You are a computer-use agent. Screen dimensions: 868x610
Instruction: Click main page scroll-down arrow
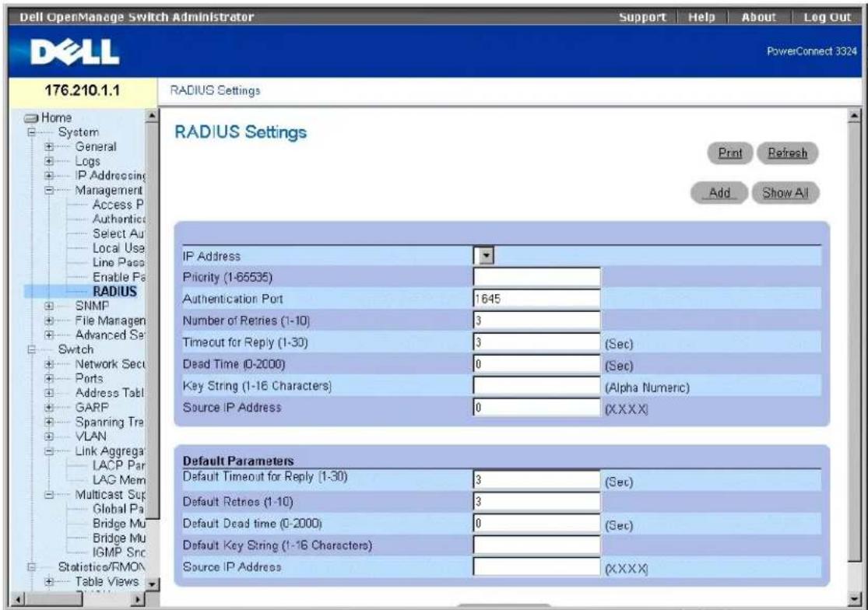click(x=855, y=599)
